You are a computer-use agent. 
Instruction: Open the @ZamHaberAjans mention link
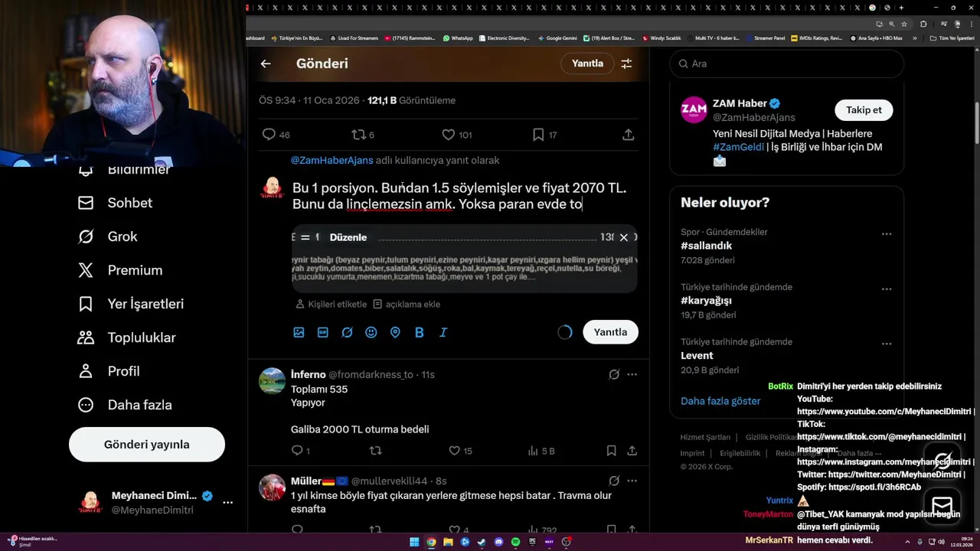tap(332, 160)
